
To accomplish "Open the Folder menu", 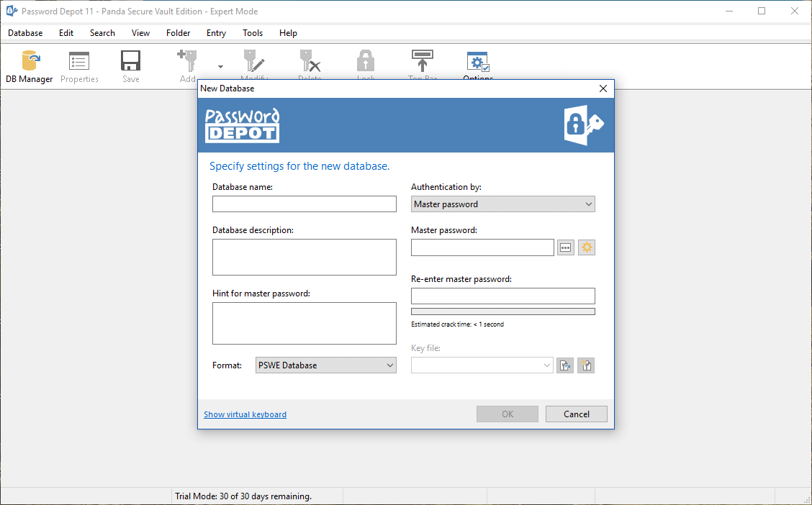I will pyautogui.click(x=178, y=33).
